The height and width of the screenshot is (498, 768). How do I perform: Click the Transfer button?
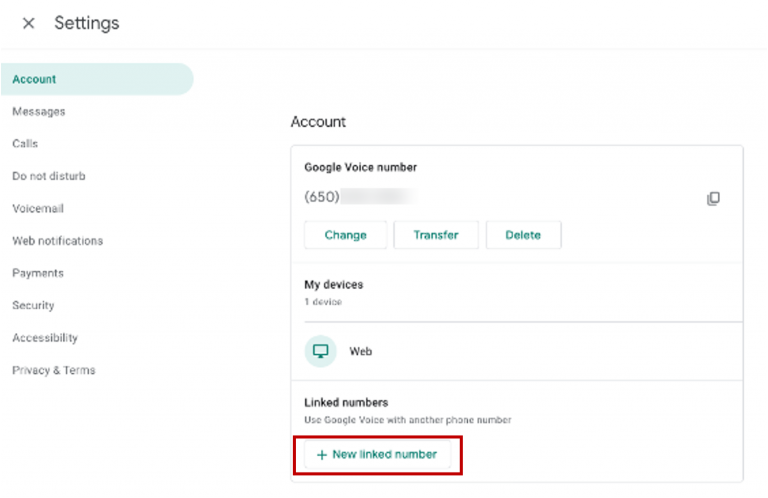(x=436, y=235)
